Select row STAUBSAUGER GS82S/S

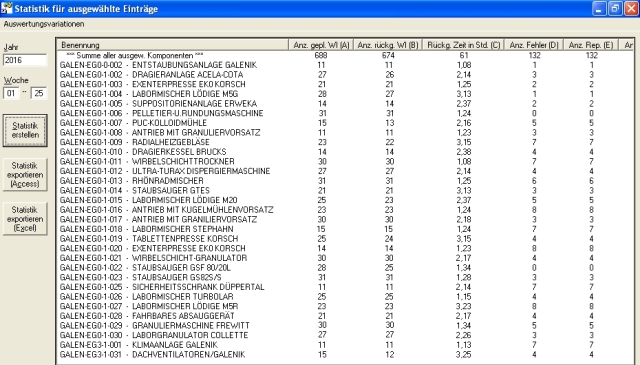click(344, 277)
